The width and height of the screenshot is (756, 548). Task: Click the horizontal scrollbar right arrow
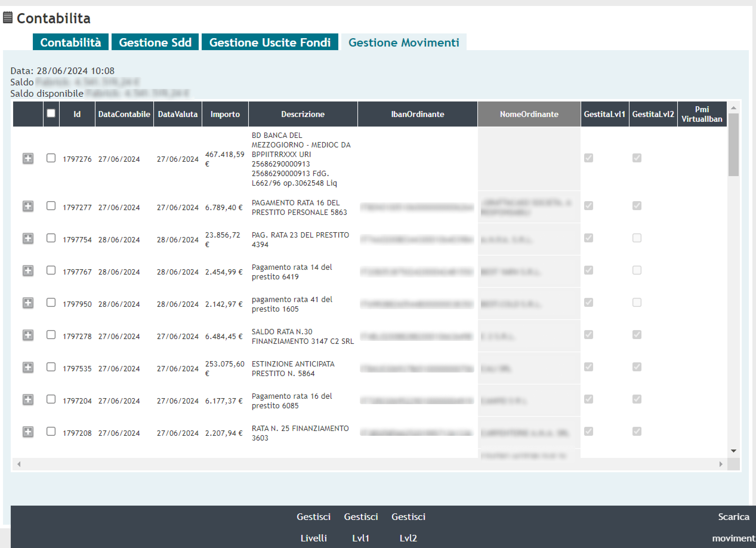pyautogui.click(x=721, y=464)
